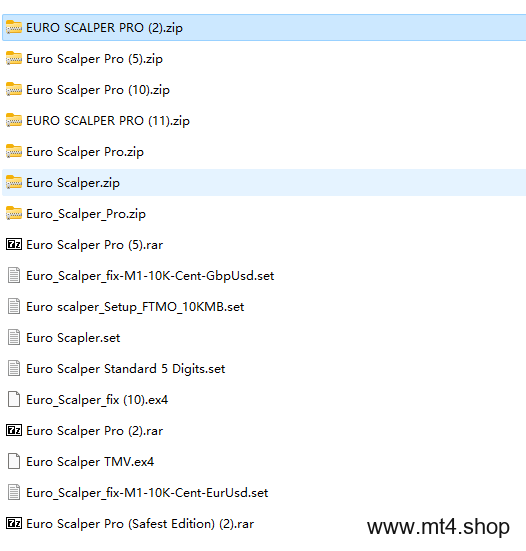Viewport: 526px width, 551px height.
Task: Click the zip icon beside Euro_Scalper_Pro.zip
Action: point(14,213)
